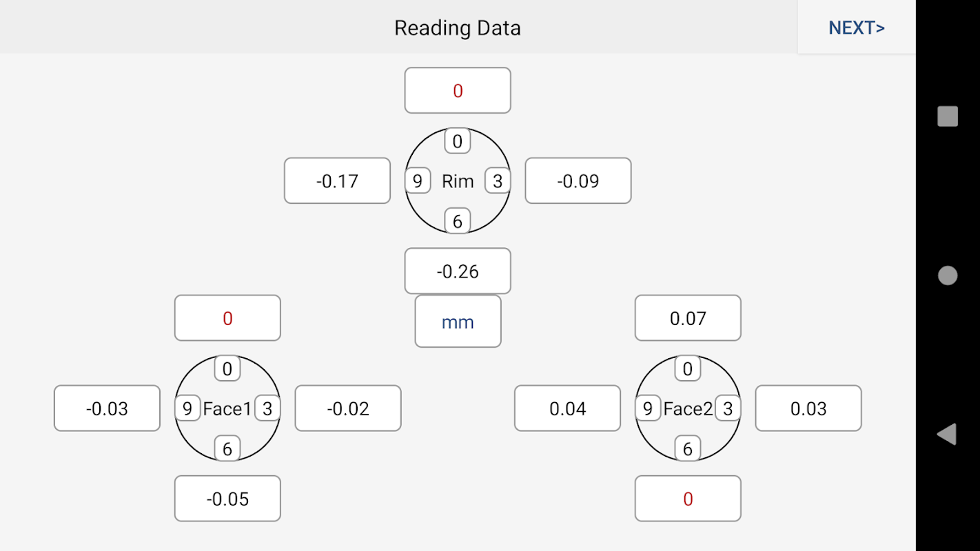This screenshot has width=980, height=551.
Task: Open recent apps via square icon
Action: pyautogui.click(x=948, y=116)
